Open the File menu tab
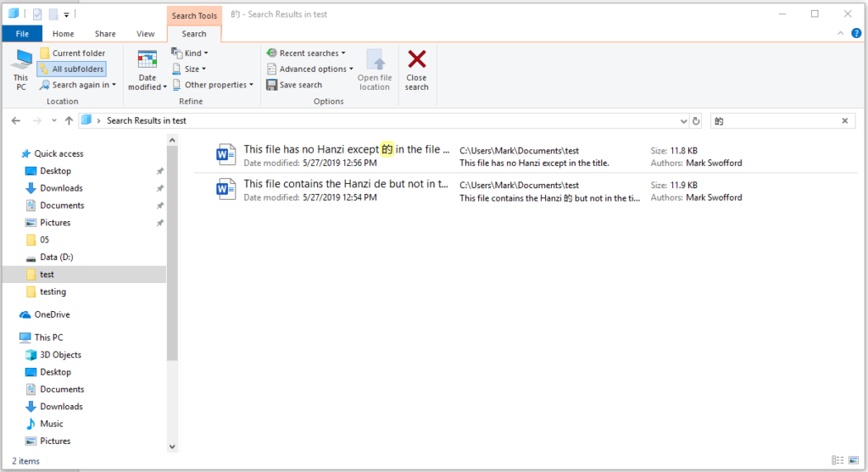This screenshot has width=868, height=472. 22,34
